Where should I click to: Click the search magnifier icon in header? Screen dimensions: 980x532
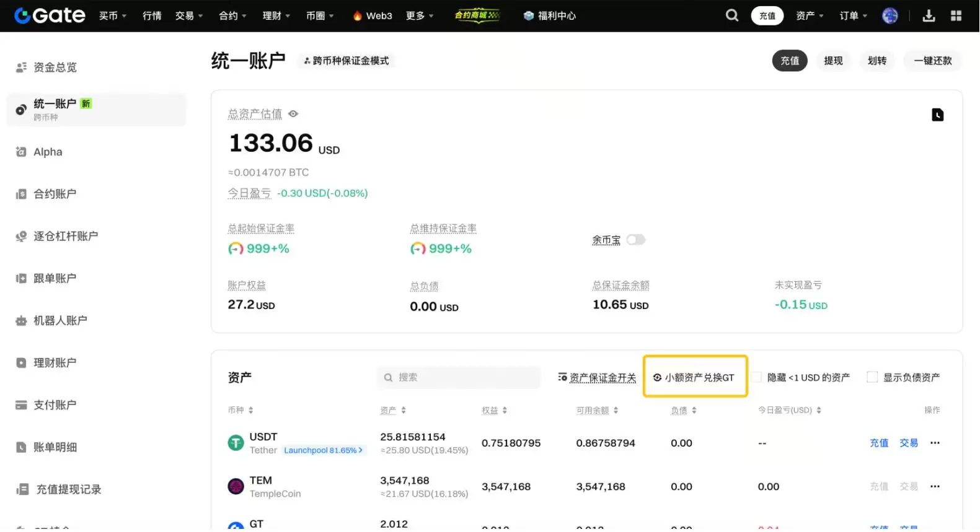pos(732,15)
